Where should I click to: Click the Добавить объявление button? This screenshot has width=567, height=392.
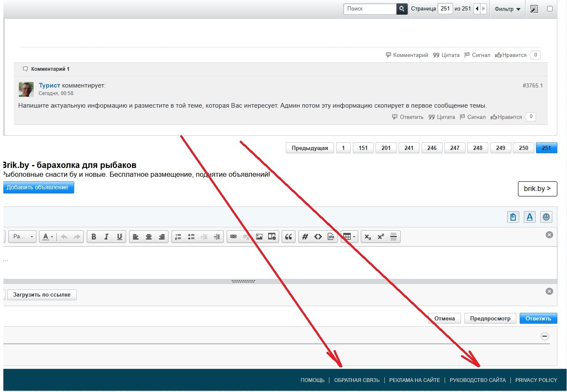[38, 188]
